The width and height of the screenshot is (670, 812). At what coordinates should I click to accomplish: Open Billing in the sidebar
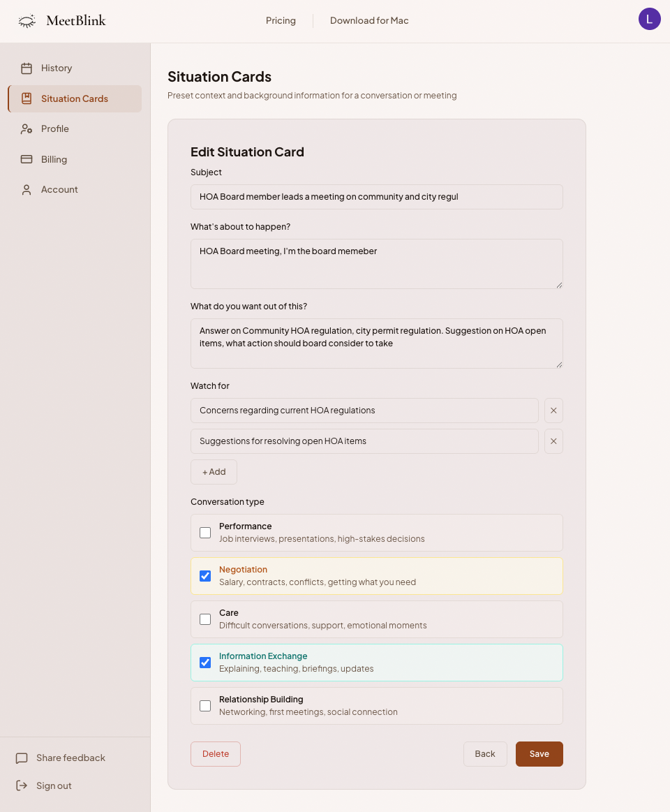pyautogui.click(x=75, y=159)
